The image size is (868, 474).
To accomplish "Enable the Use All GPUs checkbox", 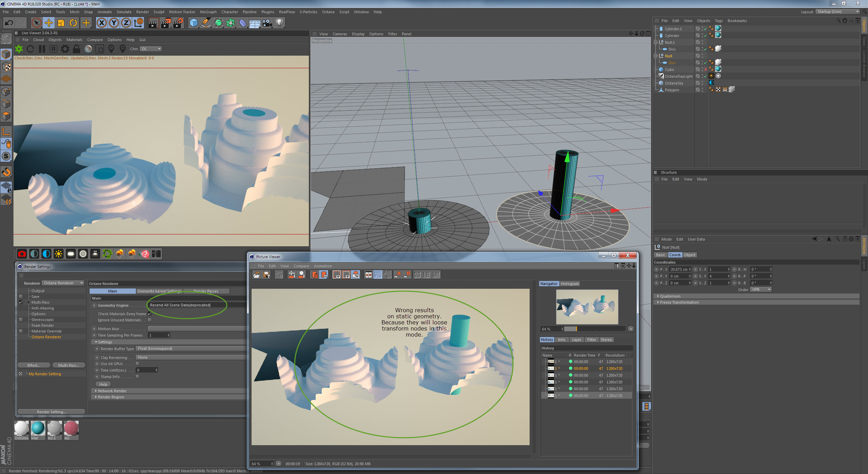I will (138, 364).
